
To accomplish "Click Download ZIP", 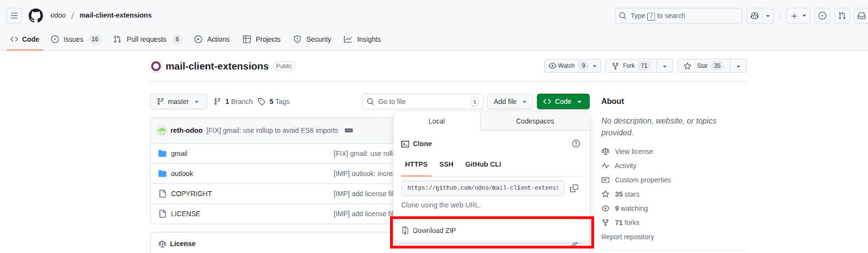I will (x=434, y=230).
